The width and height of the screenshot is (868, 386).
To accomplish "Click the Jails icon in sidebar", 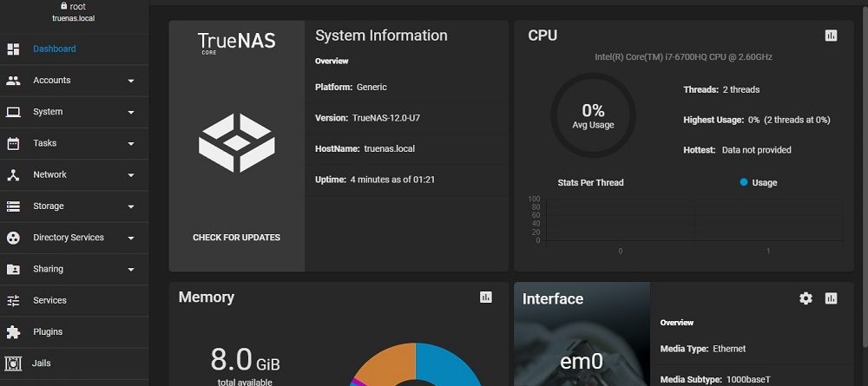I will click(13, 363).
